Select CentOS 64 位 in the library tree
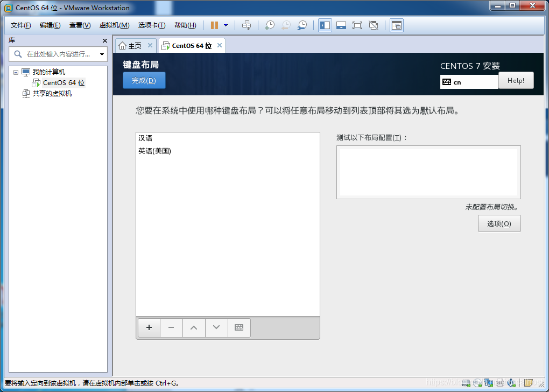Screen dimensions: 549x392 point(64,83)
